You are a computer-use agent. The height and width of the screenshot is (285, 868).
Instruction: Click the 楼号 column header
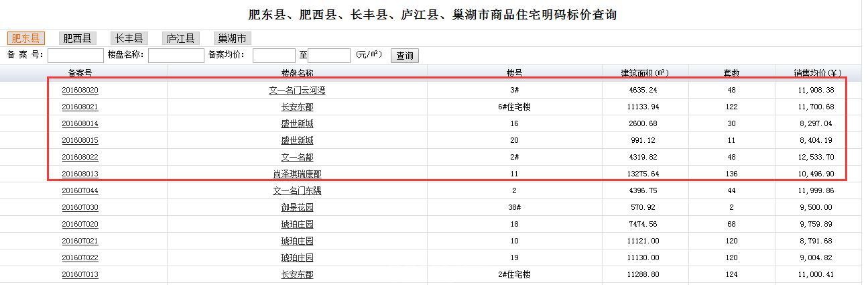(514, 72)
